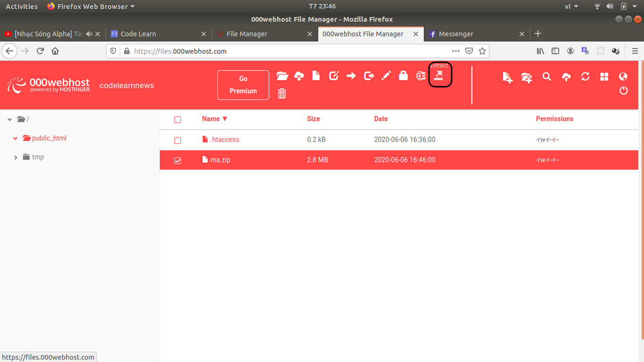
Task: Open Permissions via the lock icon
Action: [403, 75]
